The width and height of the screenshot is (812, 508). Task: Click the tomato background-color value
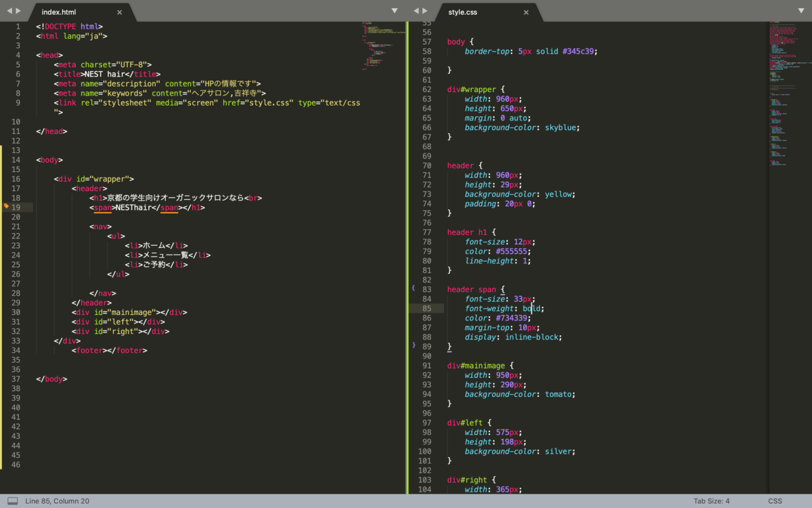tap(558, 394)
